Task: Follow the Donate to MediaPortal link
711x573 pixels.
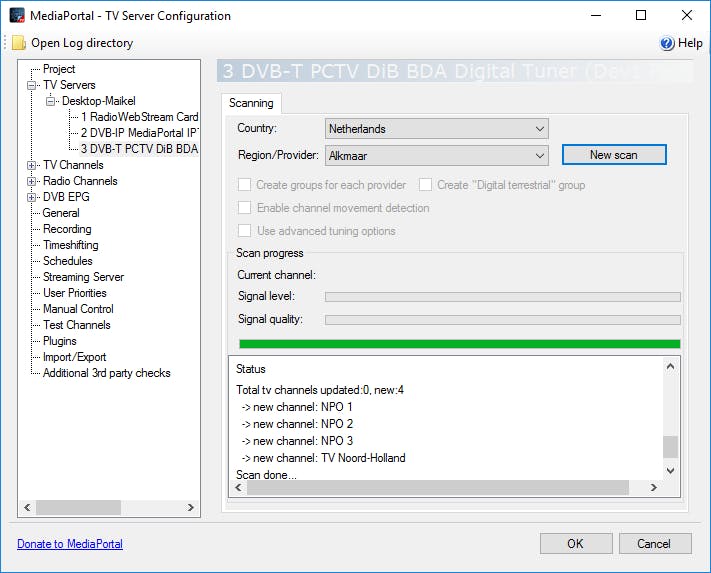Action: click(70, 544)
